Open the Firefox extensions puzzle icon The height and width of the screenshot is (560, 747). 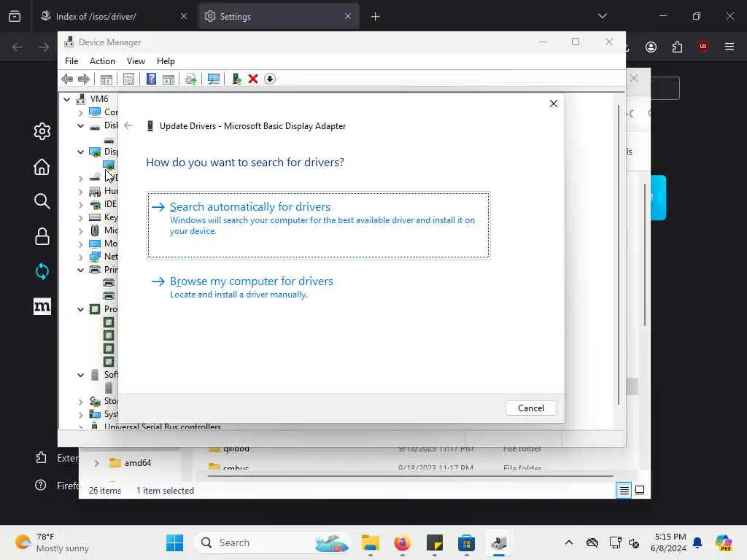pyautogui.click(x=677, y=47)
